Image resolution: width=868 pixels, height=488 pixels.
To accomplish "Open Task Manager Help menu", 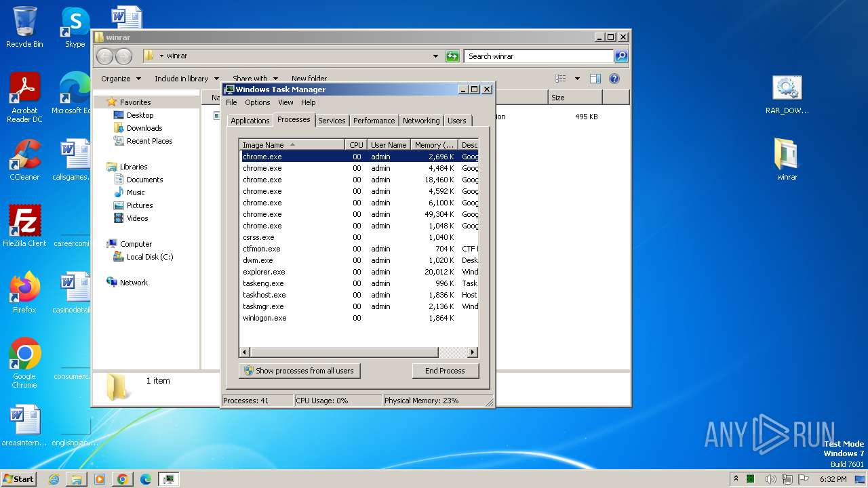I will pos(309,102).
